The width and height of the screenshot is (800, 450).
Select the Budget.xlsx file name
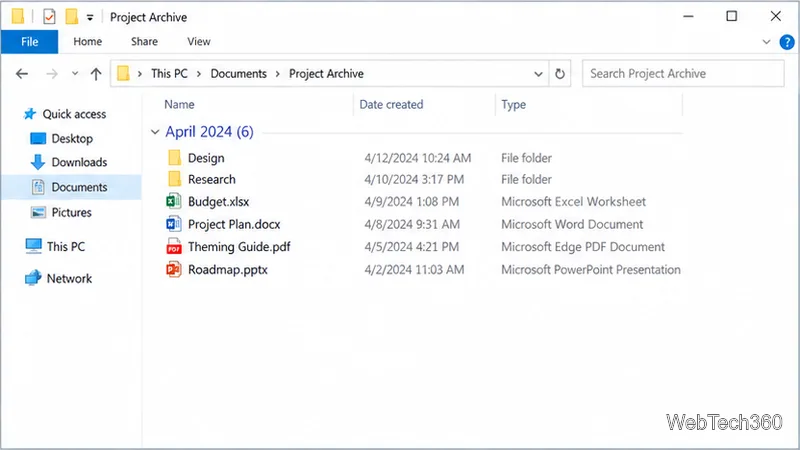click(218, 202)
